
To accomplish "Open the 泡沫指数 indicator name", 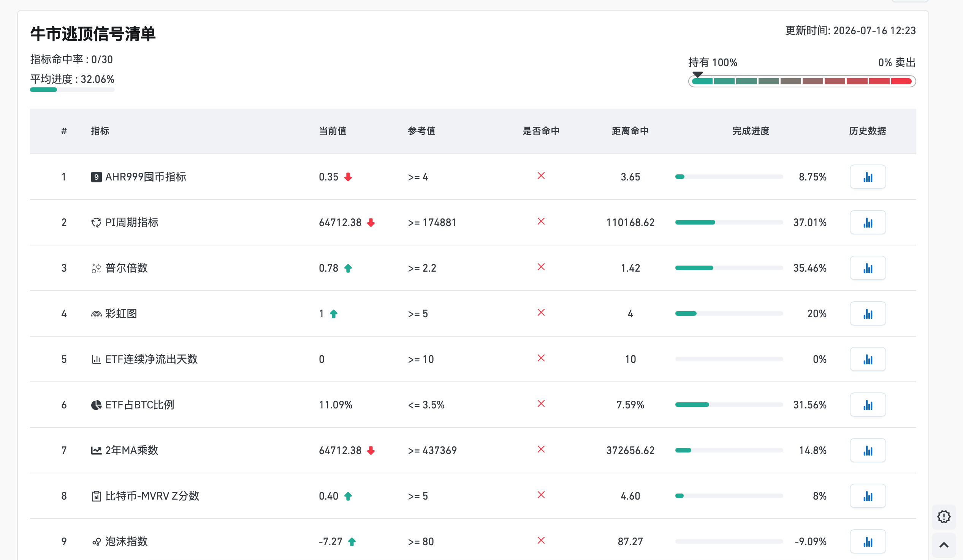I will (127, 542).
